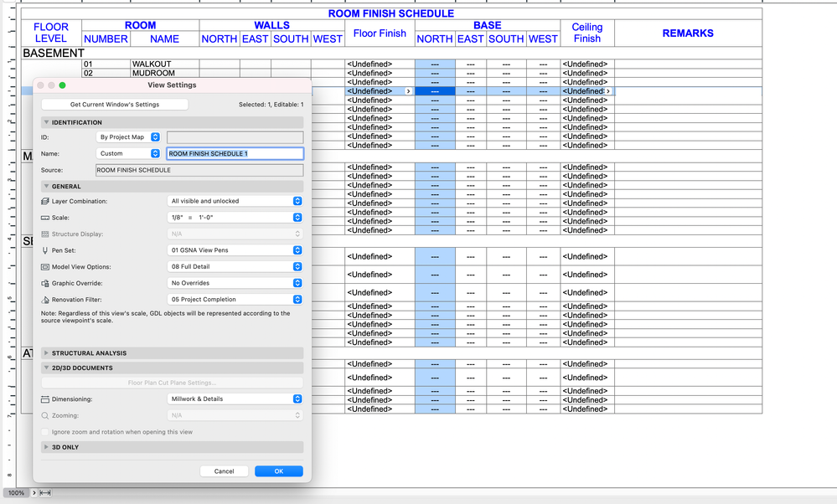Select the name field showing ROOM FINISH SCHEDULE 1
The image size is (837, 504).
[x=233, y=153]
